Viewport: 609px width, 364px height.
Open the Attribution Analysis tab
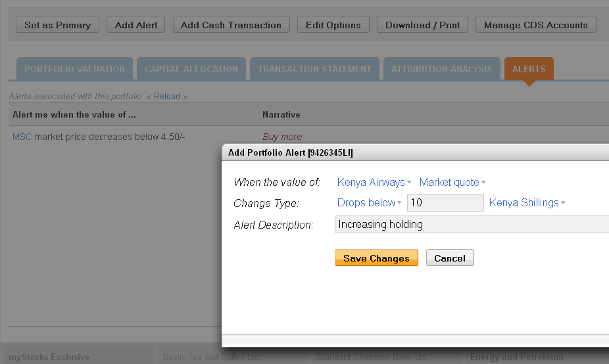coord(441,69)
